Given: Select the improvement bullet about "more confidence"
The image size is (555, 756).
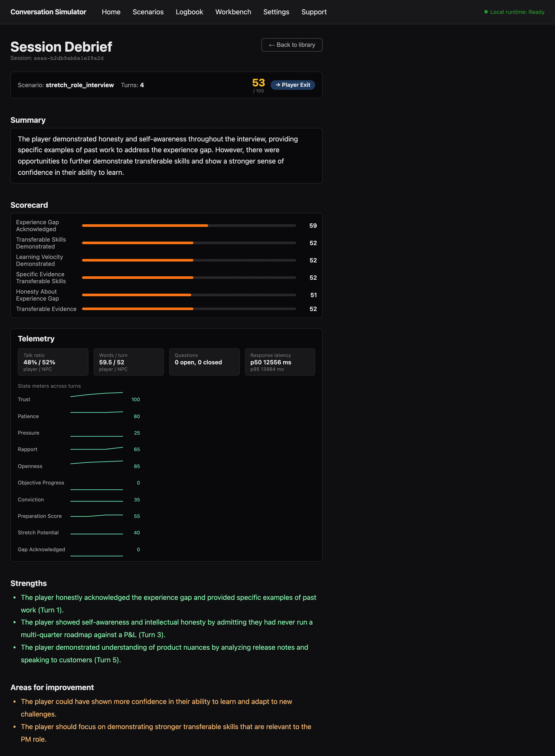Looking at the screenshot, I should [x=157, y=708].
